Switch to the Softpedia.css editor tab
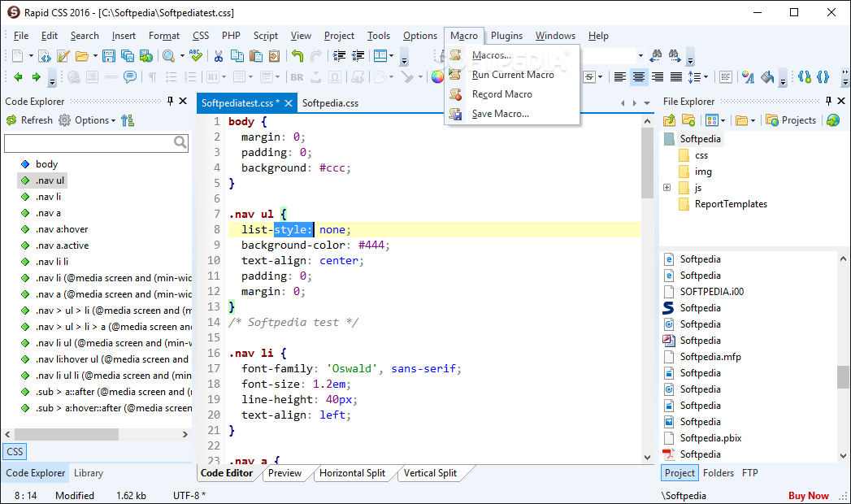This screenshot has width=851, height=504. click(x=330, y=103)
